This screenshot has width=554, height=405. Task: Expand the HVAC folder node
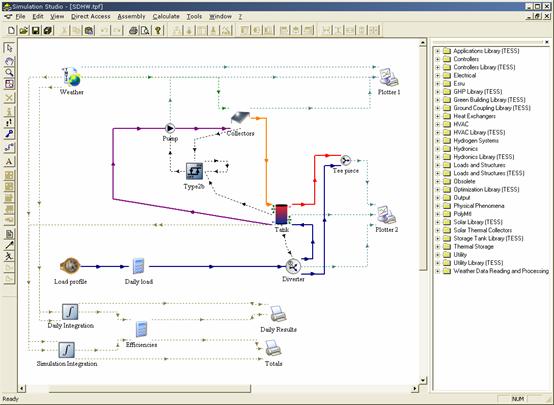(x=437, y=124)
